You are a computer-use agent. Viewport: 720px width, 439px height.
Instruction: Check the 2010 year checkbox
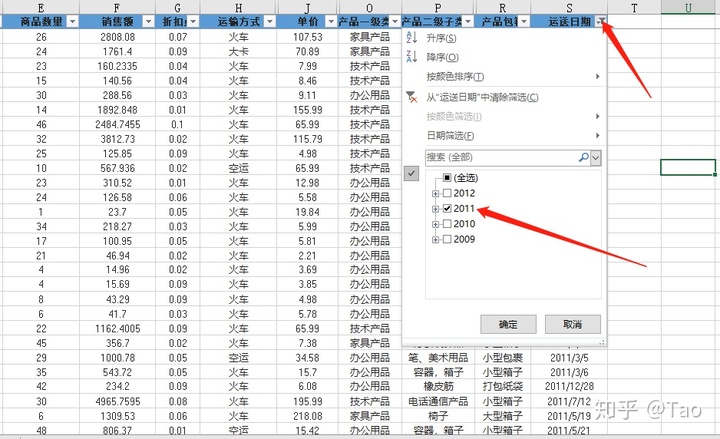pyautogui.click(x=447, y=224)
